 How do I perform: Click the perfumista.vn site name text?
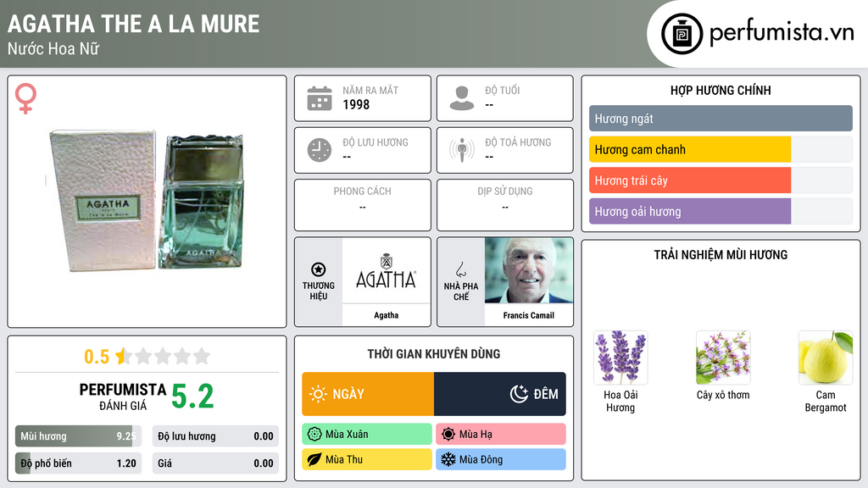(782, 32)
